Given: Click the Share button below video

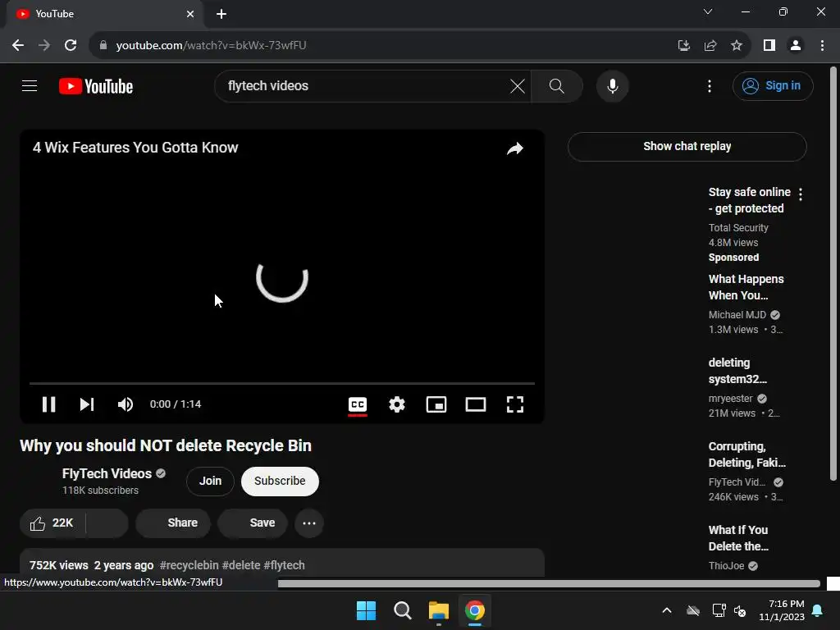Looking at the screenshot, I should pos(173,523).
